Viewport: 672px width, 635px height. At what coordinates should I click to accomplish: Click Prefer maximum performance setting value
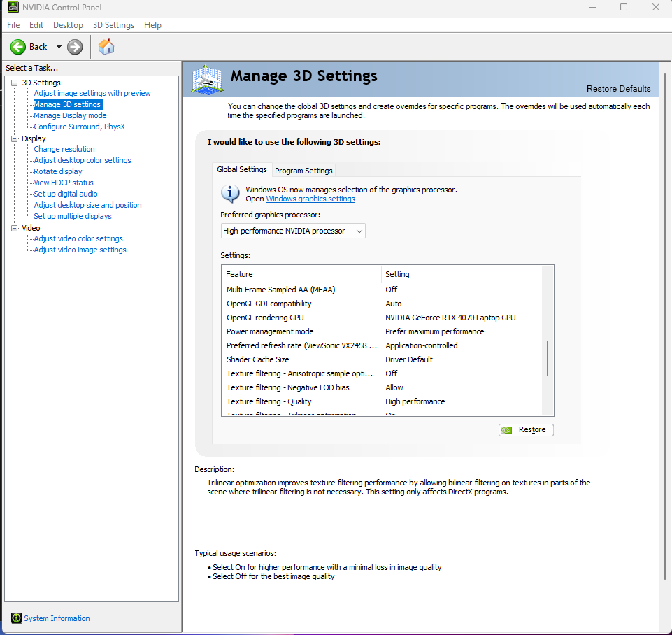[x=434, y=331]
